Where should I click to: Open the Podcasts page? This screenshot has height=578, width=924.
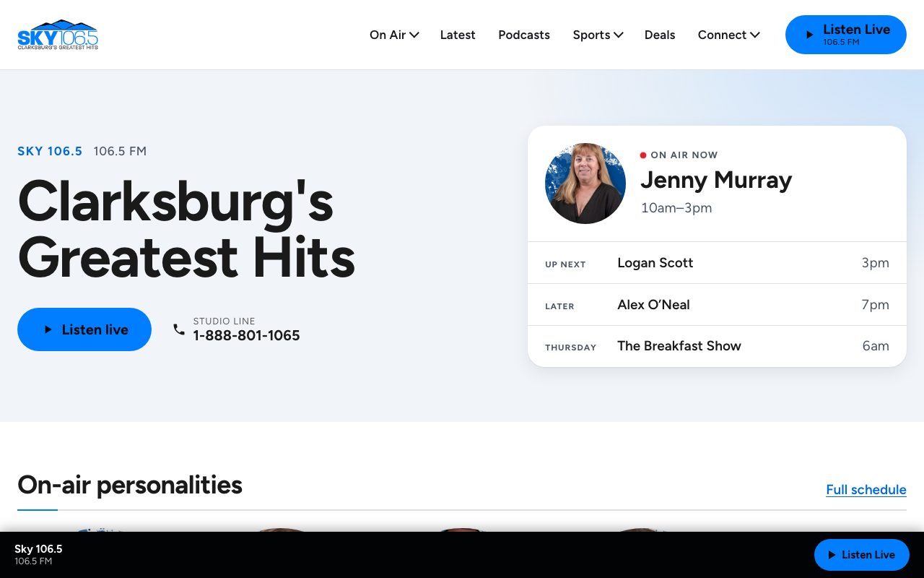(524, 35)
